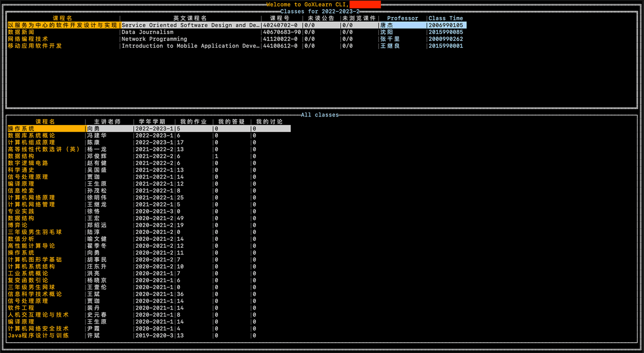
Task: Select the 数值分析 course
Action: pos(21,239)
